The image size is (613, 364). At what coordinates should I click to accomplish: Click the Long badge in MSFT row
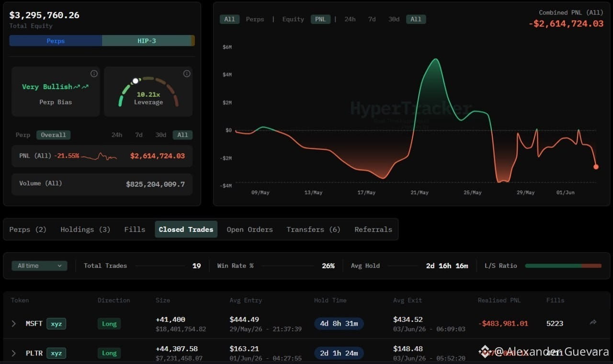point(109,324)
